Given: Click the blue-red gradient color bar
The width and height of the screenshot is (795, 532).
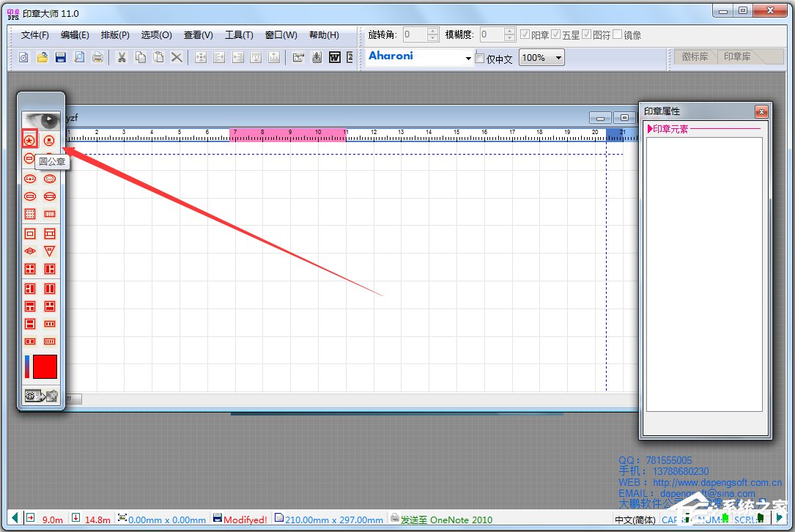Looking at the screenshot, I should [x=27, y=366].
